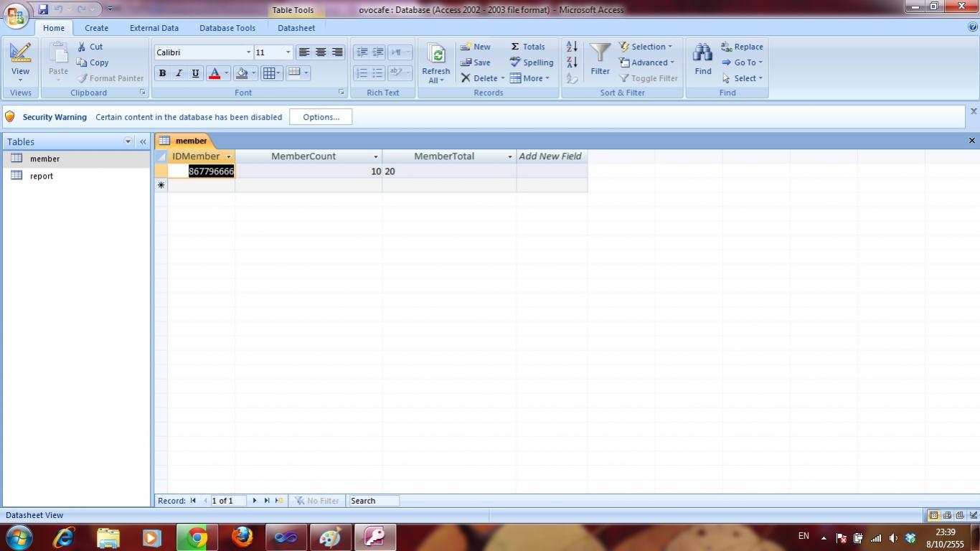Go to last record

(267, 501)
